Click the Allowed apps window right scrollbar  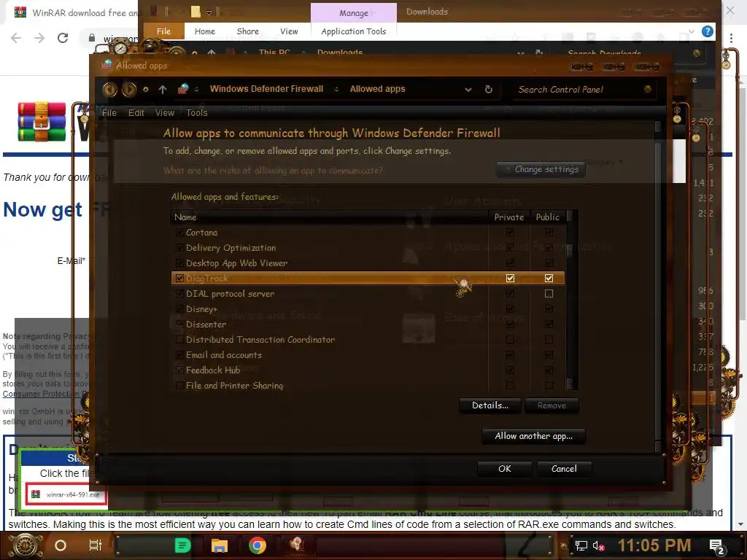point(658,286)
